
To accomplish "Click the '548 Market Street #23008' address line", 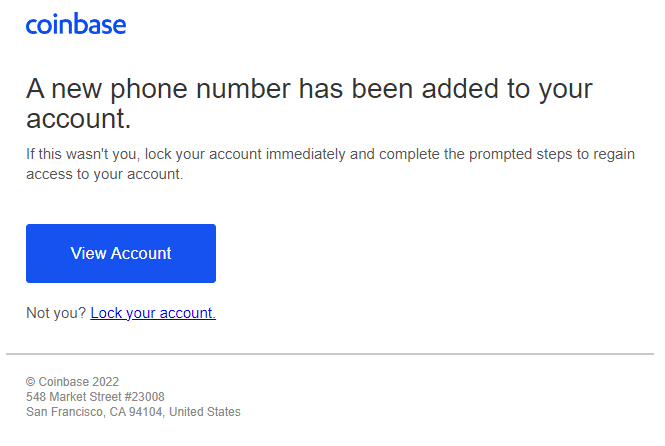I will (x=95, y=397).
